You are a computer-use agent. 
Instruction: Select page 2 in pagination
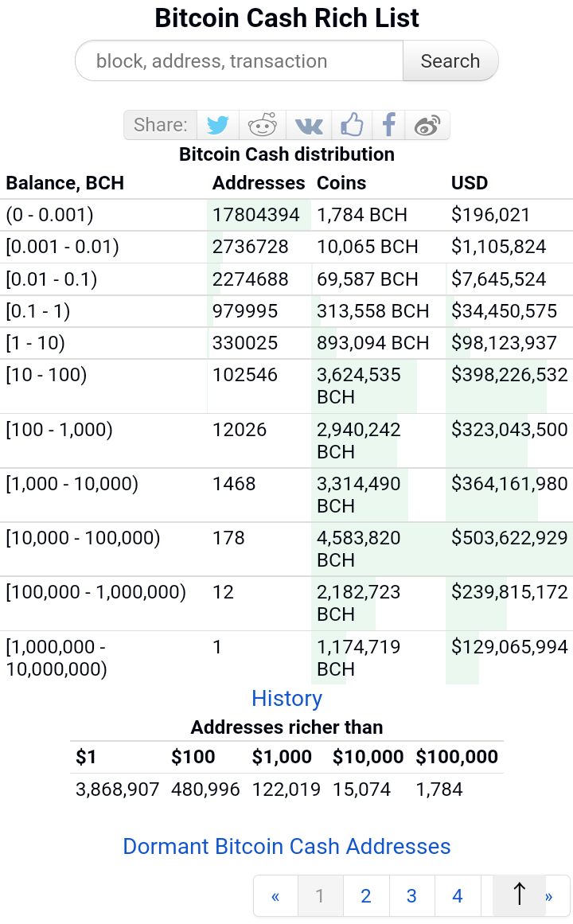point(366,896)
